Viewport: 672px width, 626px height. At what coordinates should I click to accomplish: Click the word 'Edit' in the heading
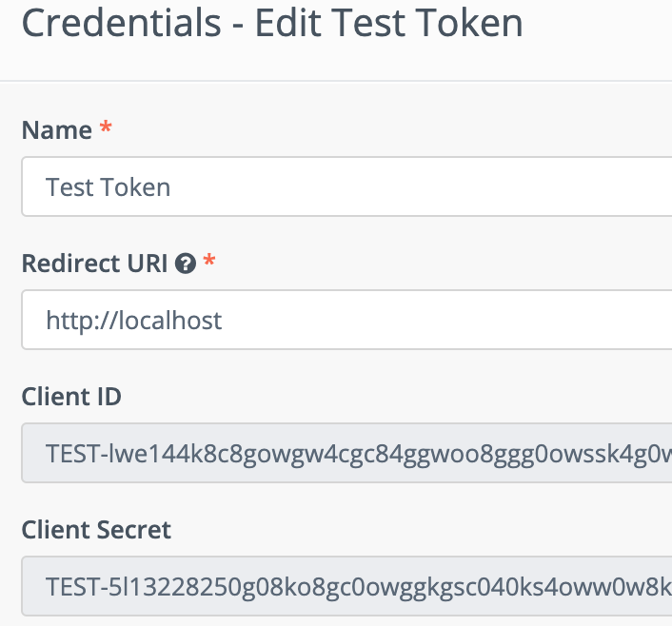[288, 23]
